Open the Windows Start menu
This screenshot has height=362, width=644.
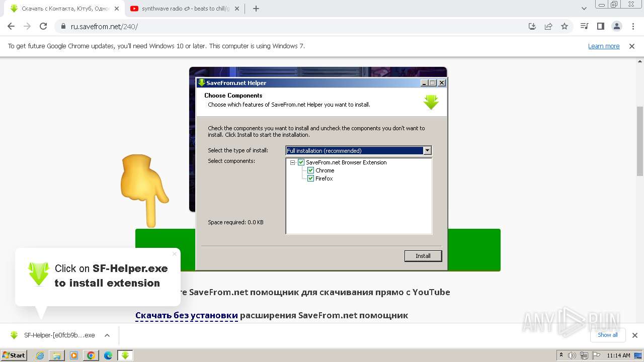point(14,355)
